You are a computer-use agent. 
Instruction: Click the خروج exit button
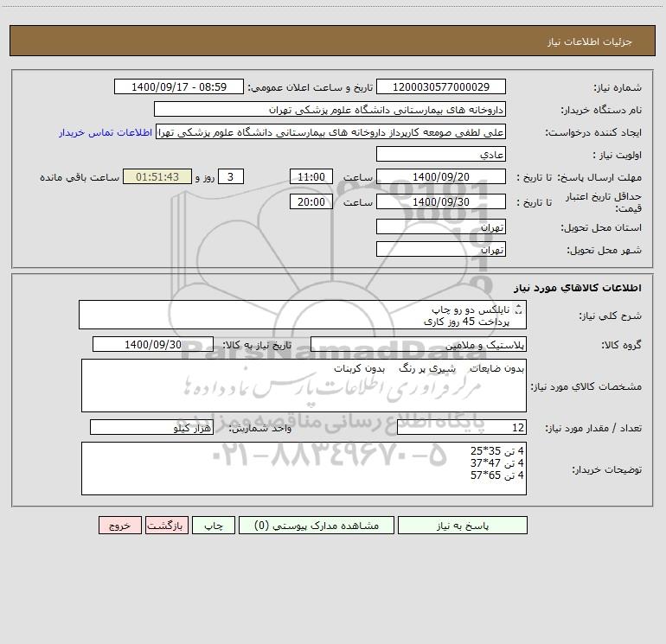(x=119, y=526)
